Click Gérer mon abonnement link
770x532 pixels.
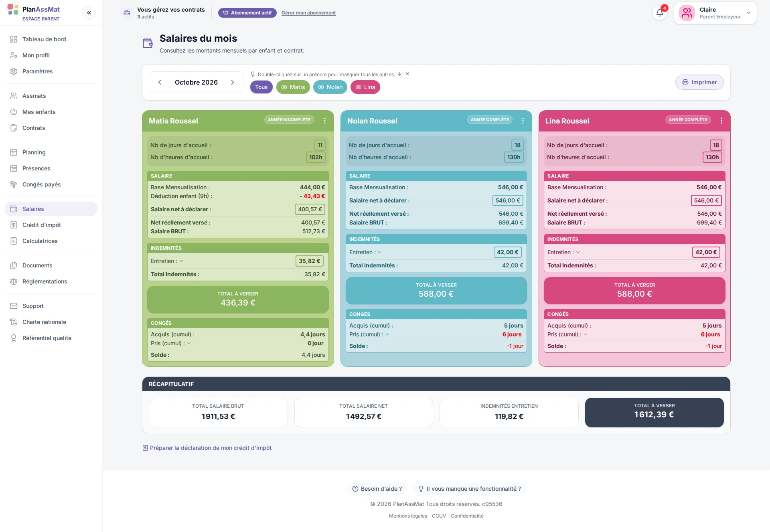(x=308, y=13)
